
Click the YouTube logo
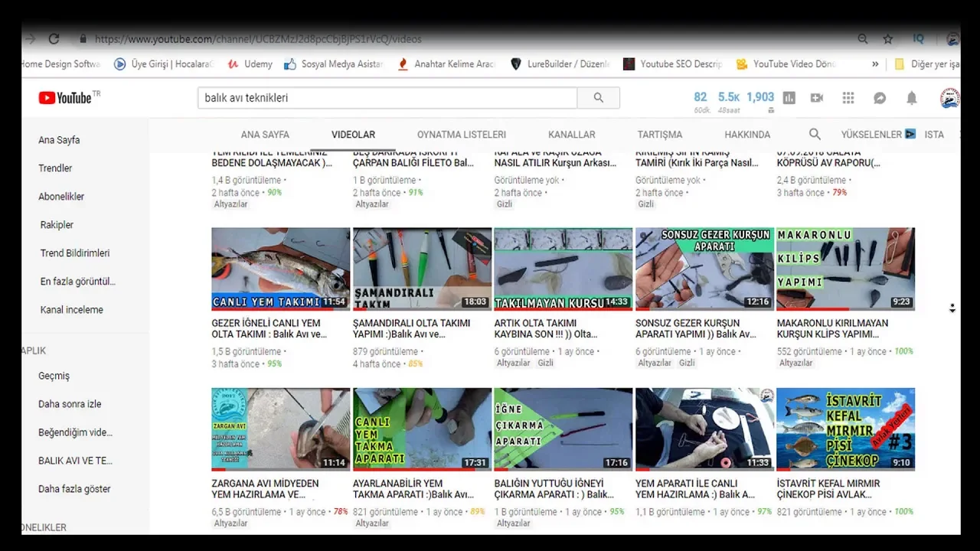tap(70, 97)
